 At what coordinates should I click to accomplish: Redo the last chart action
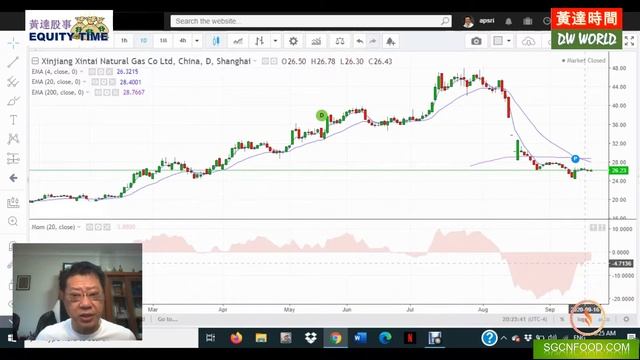(x=373, y=41)
